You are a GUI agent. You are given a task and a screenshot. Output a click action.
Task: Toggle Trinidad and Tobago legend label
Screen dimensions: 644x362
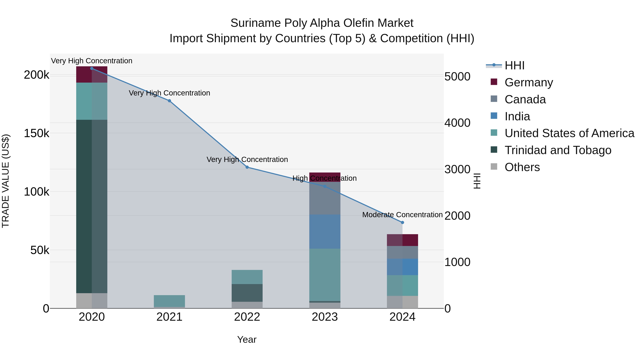(558, 150)
